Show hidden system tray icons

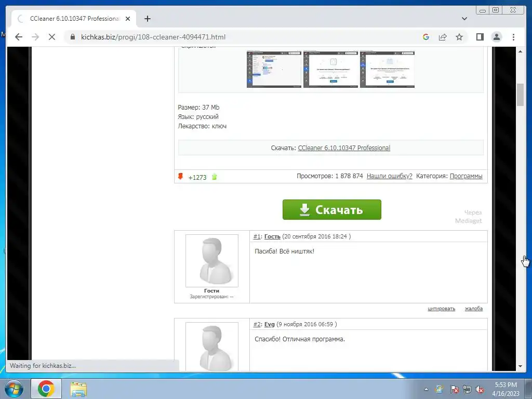426,389
